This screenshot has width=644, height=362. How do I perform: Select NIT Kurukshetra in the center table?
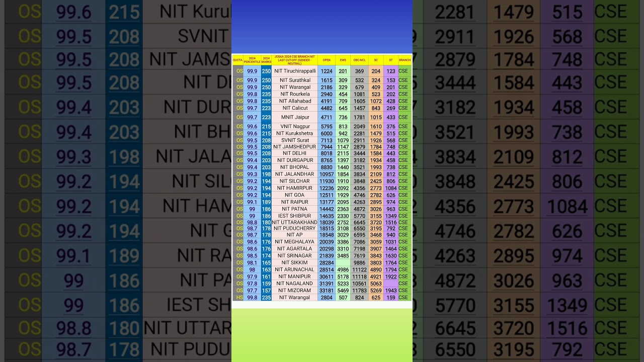coord(295,134)
